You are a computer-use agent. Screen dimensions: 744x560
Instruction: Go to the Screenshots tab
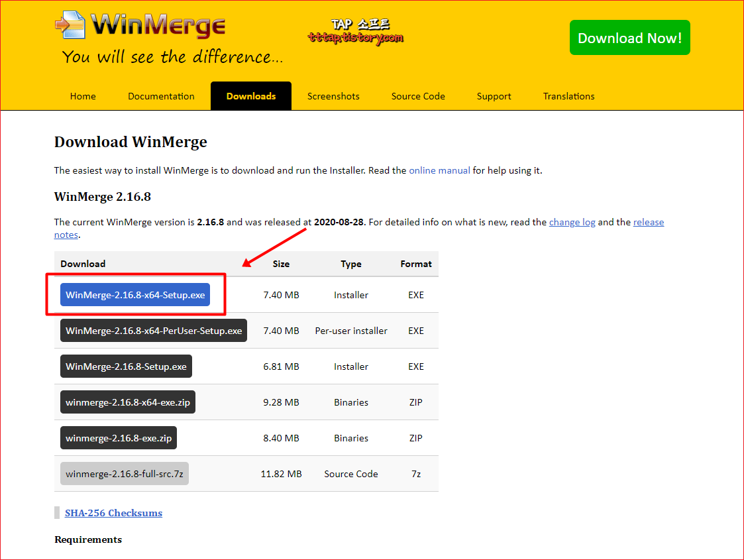click(x=333, y=96)
